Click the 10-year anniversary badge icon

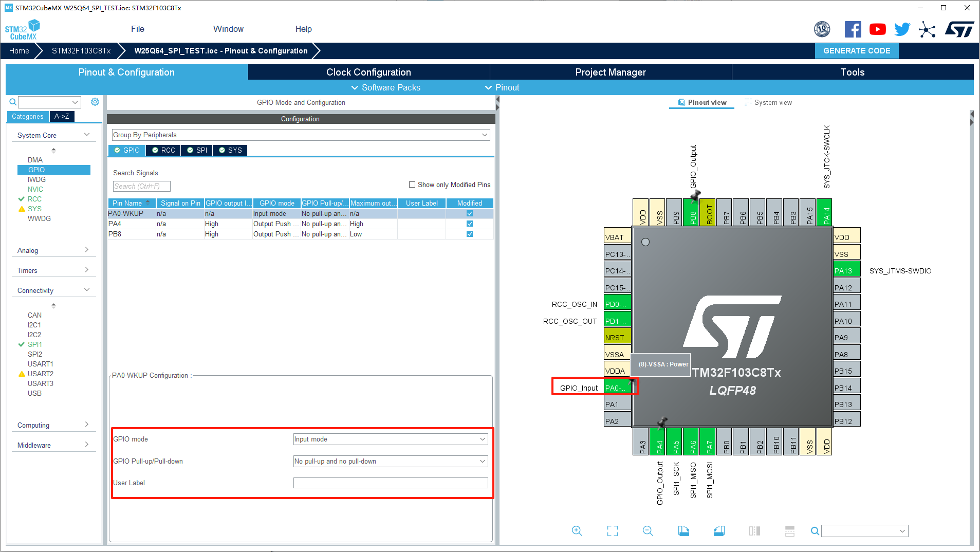click(822, 29)
